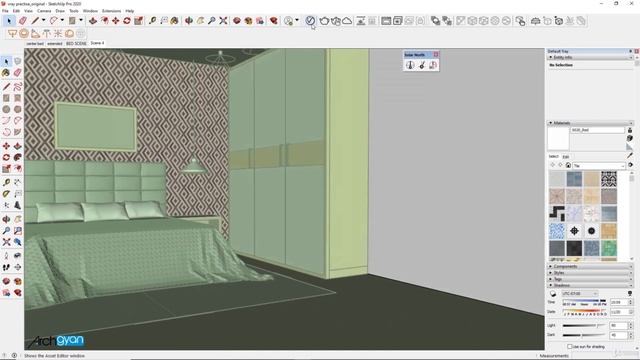
Task: Open the Edit tab in Materials panel
Action: pos(566,157)
